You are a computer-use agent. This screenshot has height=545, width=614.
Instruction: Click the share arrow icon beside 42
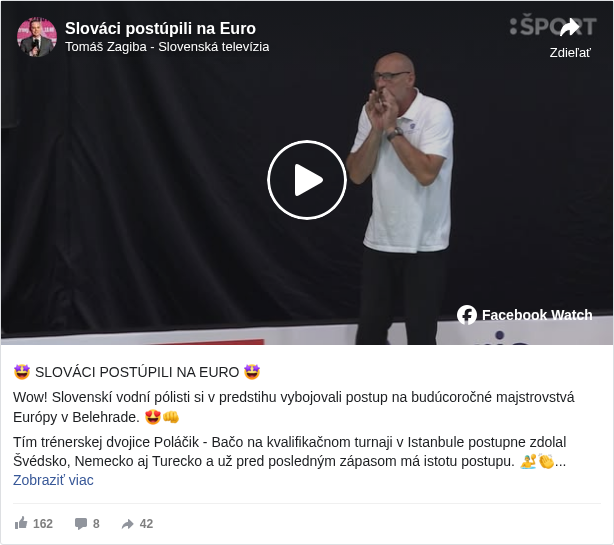(x=128, y=524)
